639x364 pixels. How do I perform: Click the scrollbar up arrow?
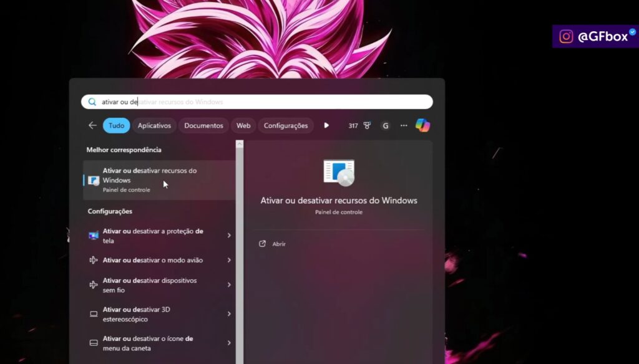(240, 144)
